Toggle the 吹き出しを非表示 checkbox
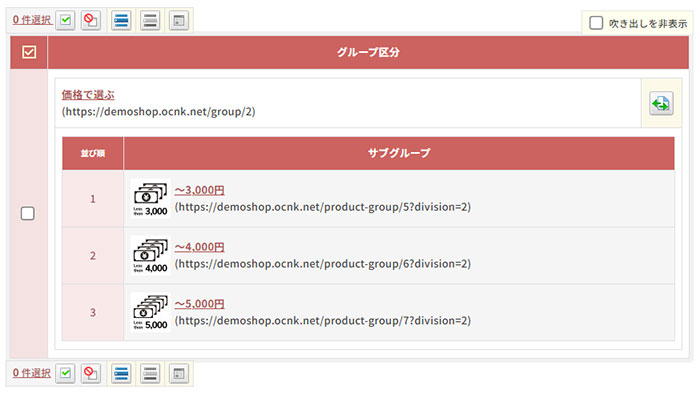700x394 pixels. click(596, 23)
